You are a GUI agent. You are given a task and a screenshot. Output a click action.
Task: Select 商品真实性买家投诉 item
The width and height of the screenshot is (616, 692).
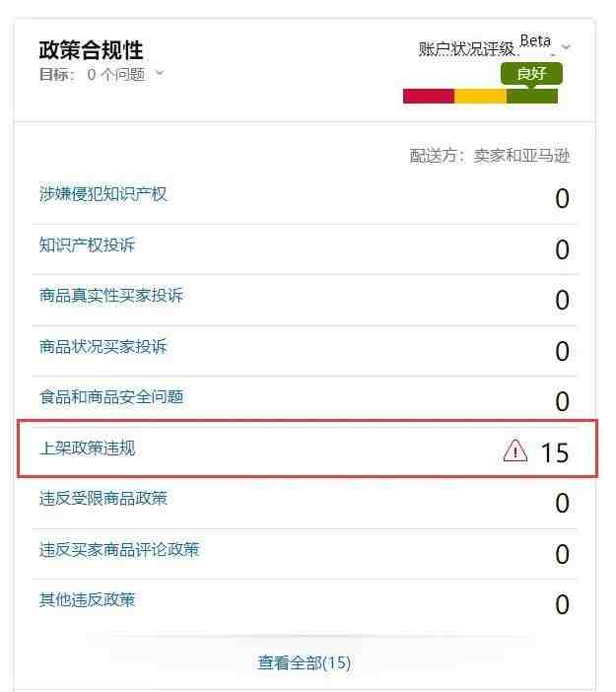coord(111,296)
